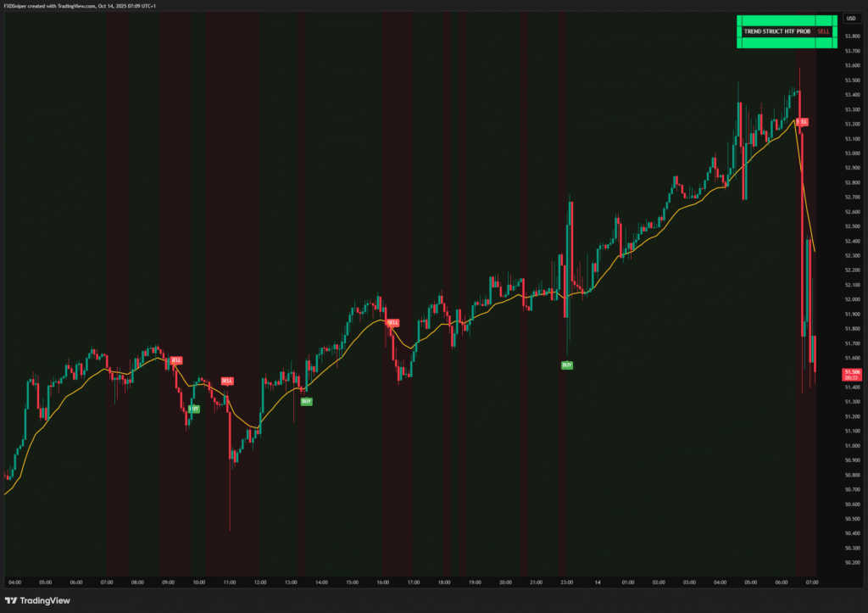Click the SELL signal label near 11:00
This screenshot has height=613, width=868.
(x=227, y=382)
